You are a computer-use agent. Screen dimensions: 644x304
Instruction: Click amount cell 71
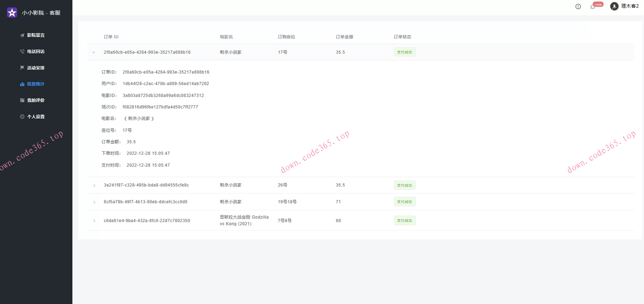tap(338, 202)
